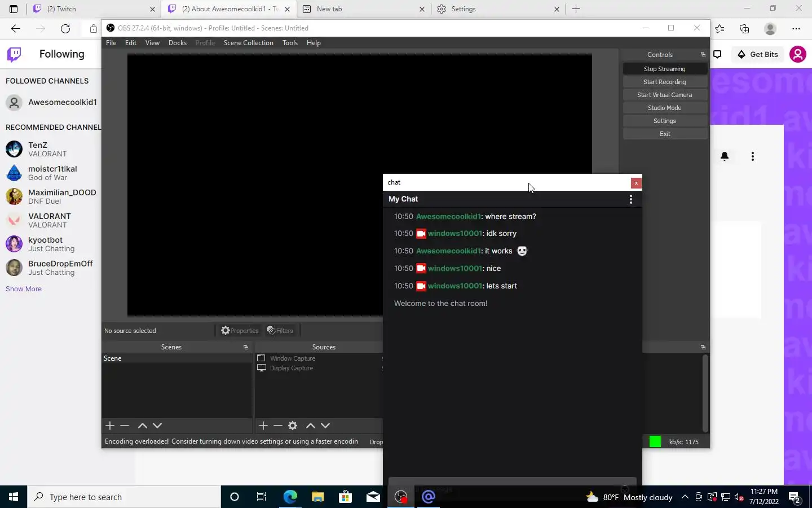812x508 pixels.
Task: Open the Edge profile icon
Action: pos(770,28)
